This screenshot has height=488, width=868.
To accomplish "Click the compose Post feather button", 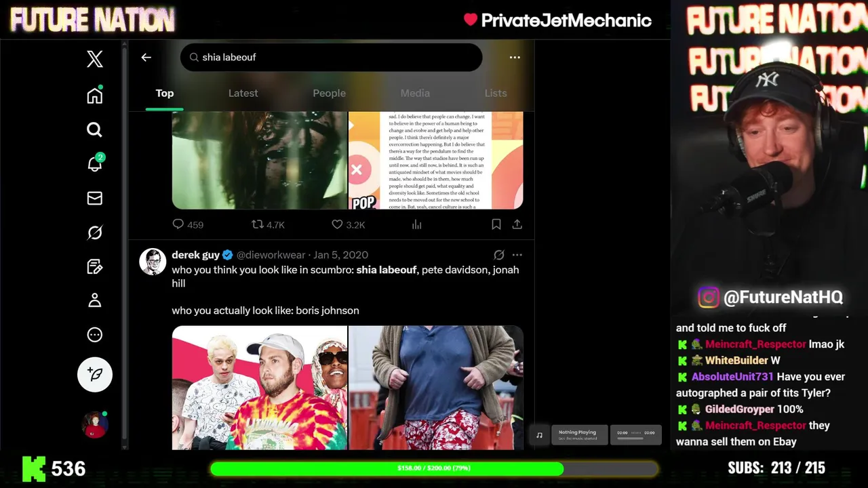I will coord(95,374).
